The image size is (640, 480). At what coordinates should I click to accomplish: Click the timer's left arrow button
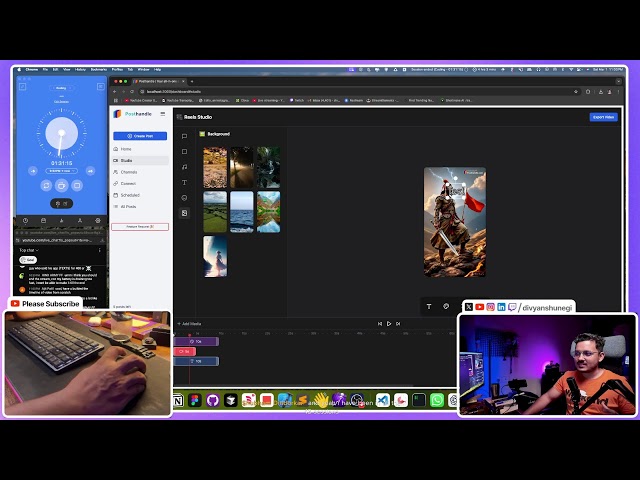pyautogui.click(x=33, y=171)
